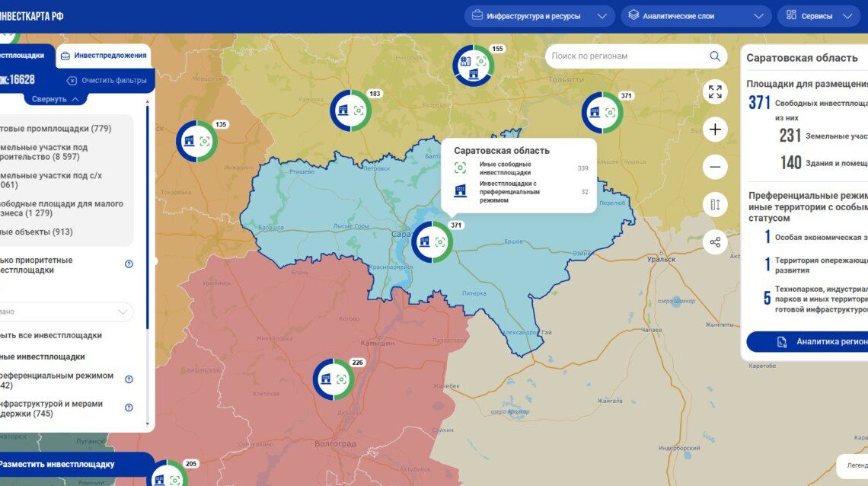Click the filter panel vertical scrollbar
Screen dimensions: 868x486
tap(147, 218)
